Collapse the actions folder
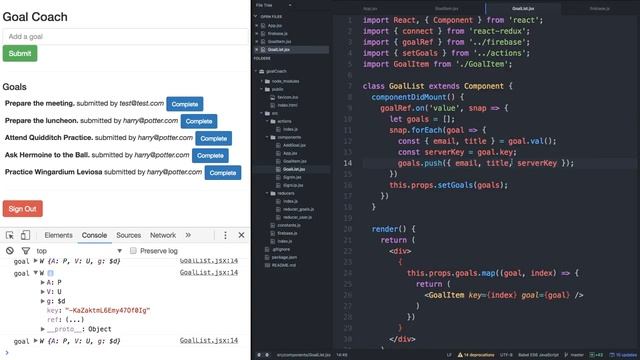This screenshot has height=360, width=640. pyautogui.click(x=267, y=121)
